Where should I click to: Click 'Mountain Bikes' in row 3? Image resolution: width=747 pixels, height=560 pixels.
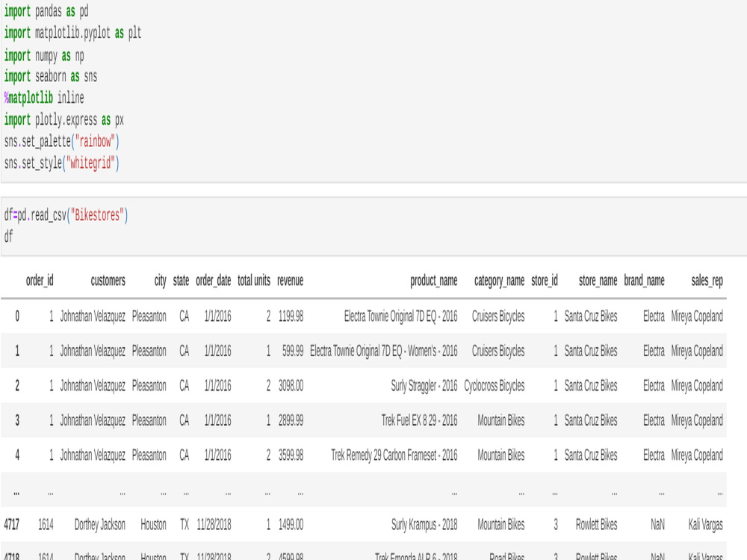[501, 420]
